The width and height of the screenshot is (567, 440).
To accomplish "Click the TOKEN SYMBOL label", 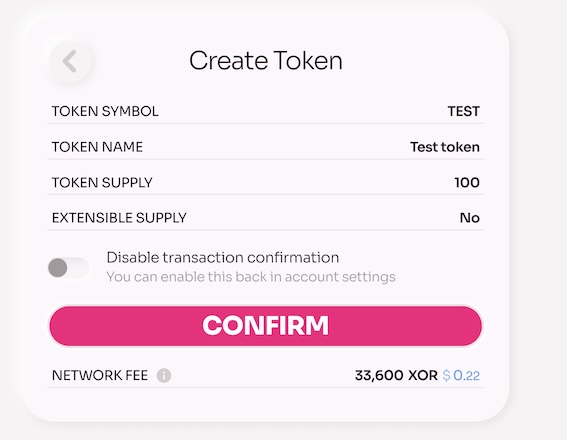I will click(105, 111).
